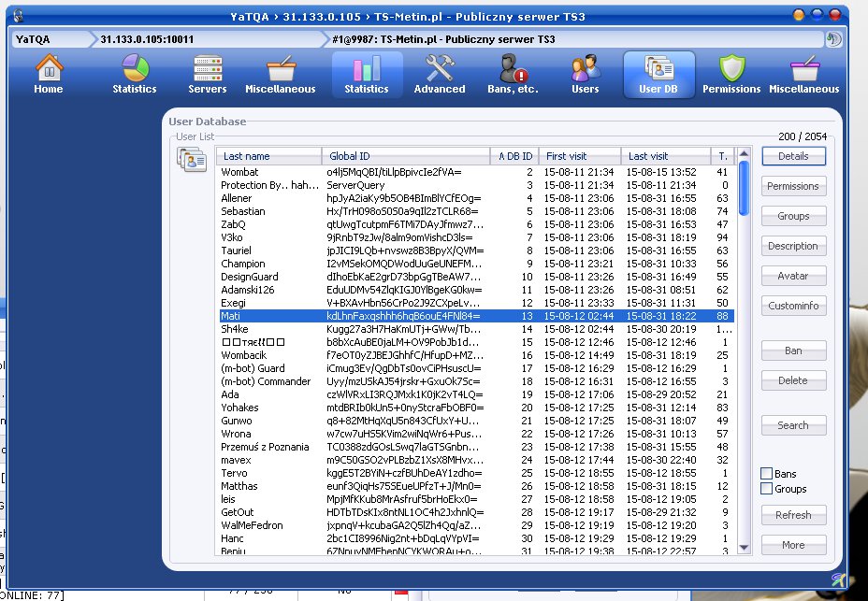Click the headset icon in title bar
The height and width of the screenshot is (601, 868).
coord(18,16)
